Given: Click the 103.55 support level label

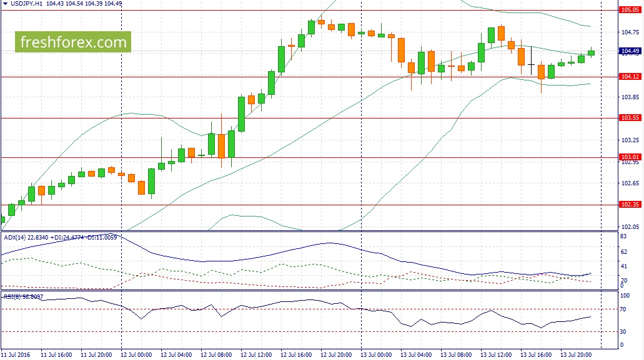Looking at the screenshot, I should [630, 118].
